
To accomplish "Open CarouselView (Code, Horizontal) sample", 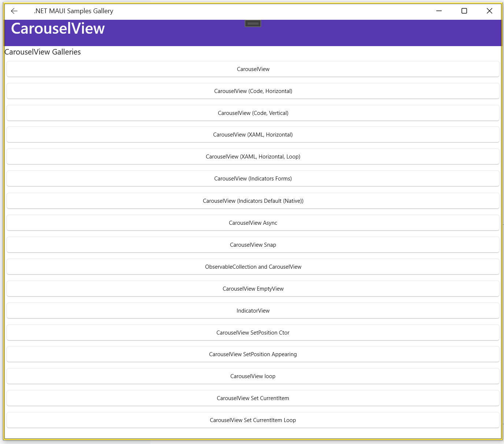I will [x=253, y=91].
